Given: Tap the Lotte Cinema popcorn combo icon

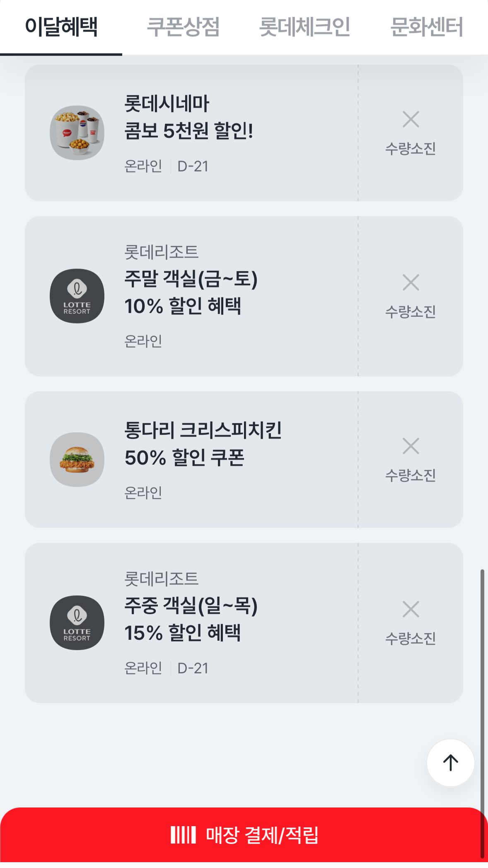Looking at the screenshot, I should point(77,133).
